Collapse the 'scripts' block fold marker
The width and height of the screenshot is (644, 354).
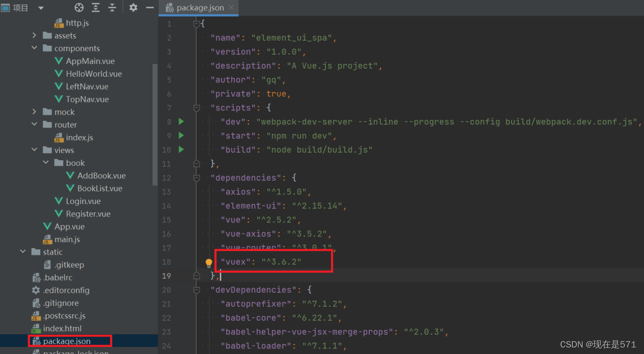click(196, 107)
